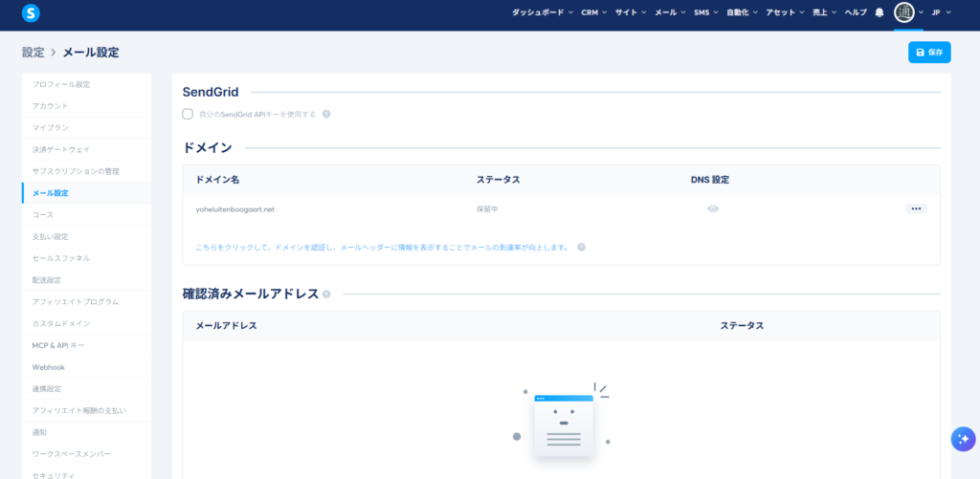Click the yoheiuitenboogaart.net domain row

[x=235, y=209]
